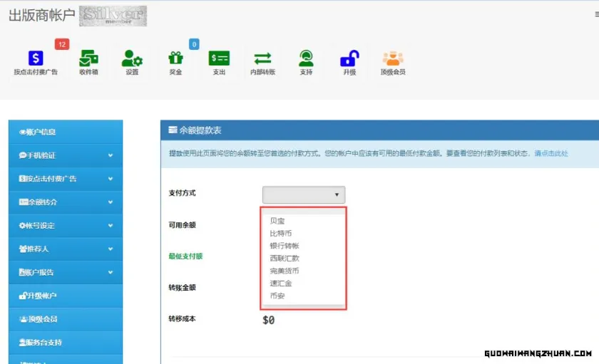Open the 升级 unlock icon

349,58
